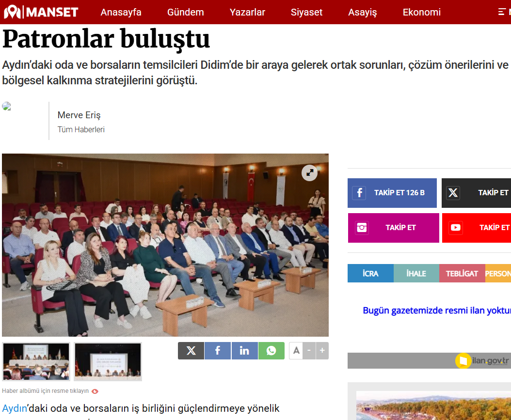Follow on YouTube with TAKİP ET
This screenshot has height=420, width=511.
tap(477, 228)
